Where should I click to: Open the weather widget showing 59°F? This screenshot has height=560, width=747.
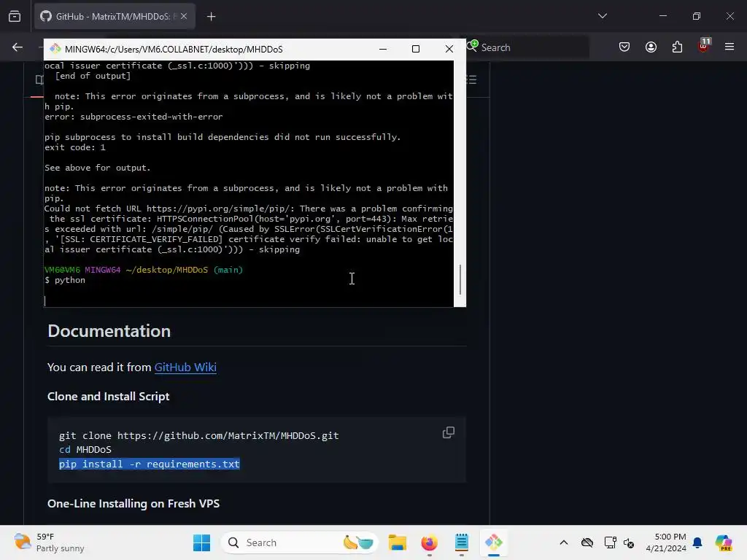49,542
